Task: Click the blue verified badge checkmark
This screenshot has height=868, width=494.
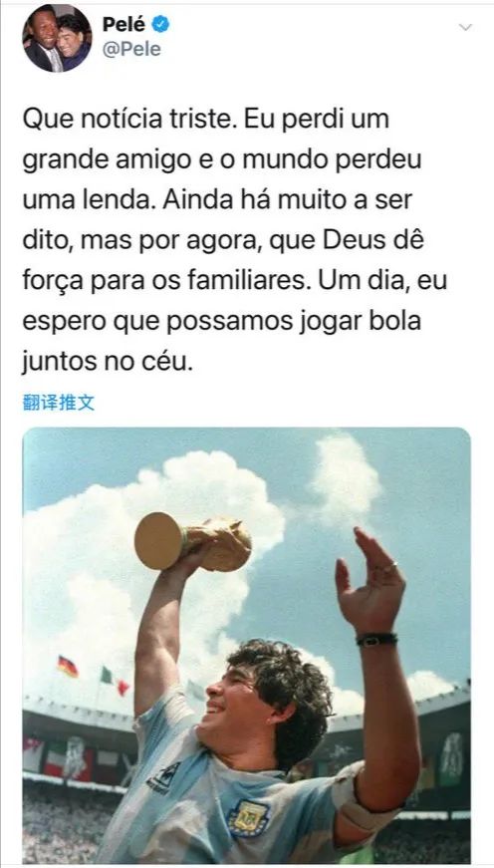Action: coord(160,24)
